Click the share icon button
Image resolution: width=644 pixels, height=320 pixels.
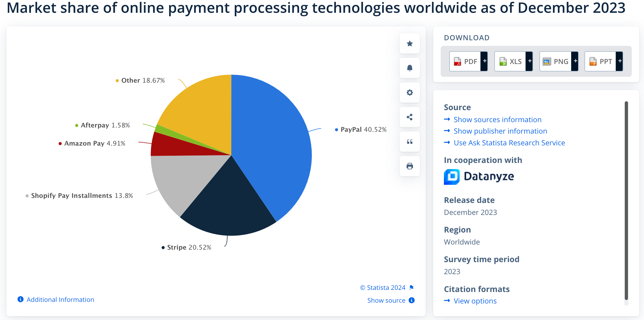tap(410, 117)
